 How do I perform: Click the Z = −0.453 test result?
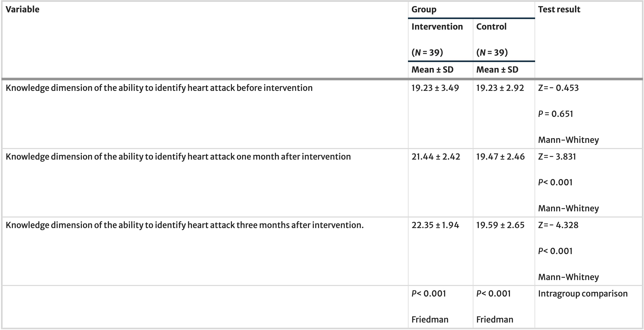tap(558, 88)
